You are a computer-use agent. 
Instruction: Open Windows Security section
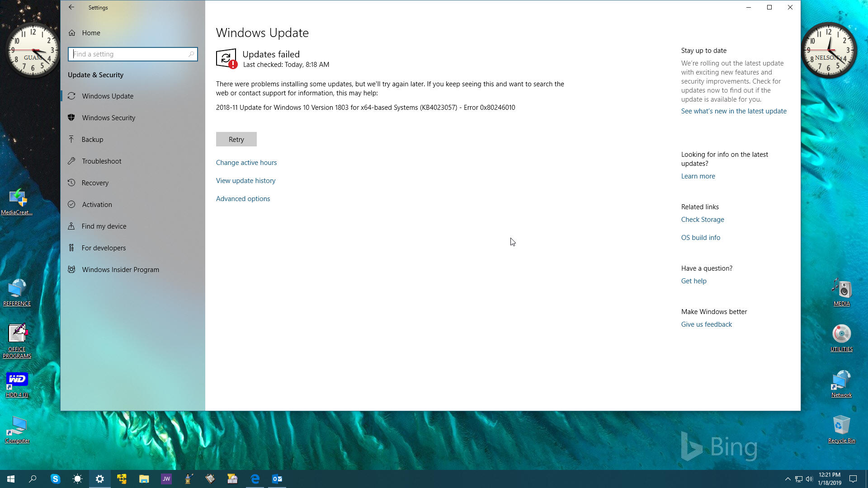(x=132, y=117)
